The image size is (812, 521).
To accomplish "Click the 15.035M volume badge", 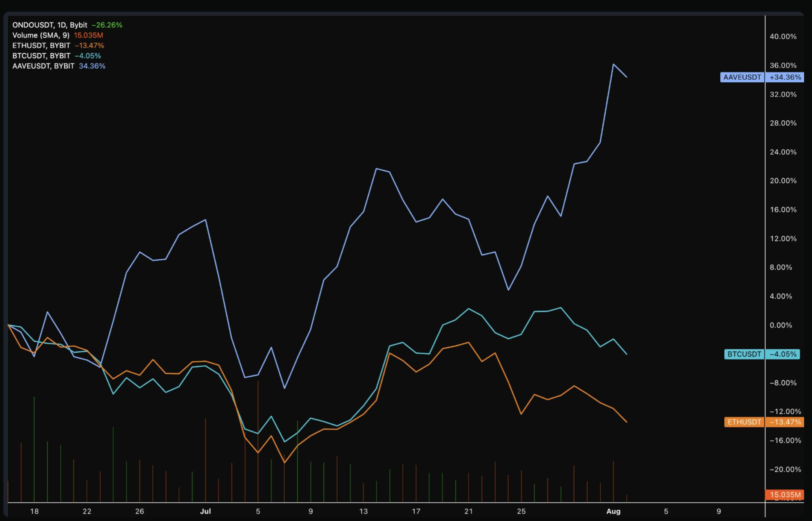I will 785,495.
